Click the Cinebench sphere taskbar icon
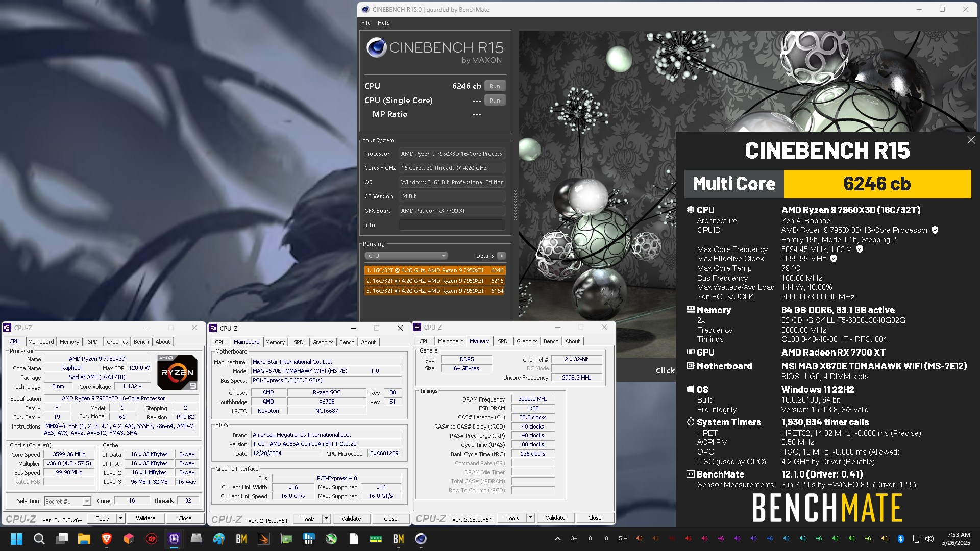The width and height of the screenshot is (980, 551). click(421, 539)
